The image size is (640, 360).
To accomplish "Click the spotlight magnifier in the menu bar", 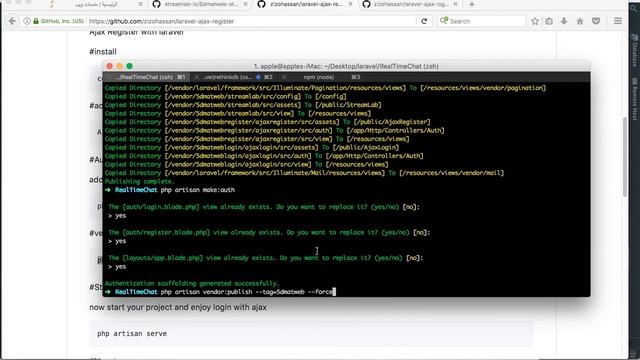I will (634, 7).
